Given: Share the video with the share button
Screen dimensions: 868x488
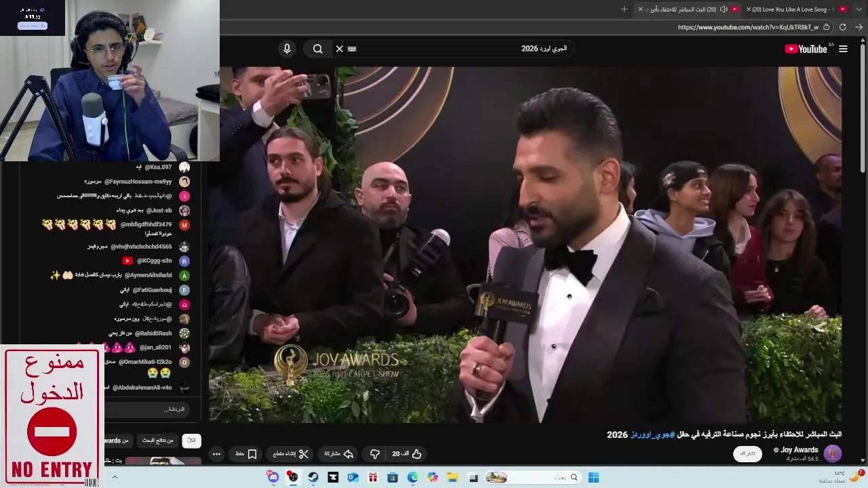Looking at the screenshot, I should point(339,453).
